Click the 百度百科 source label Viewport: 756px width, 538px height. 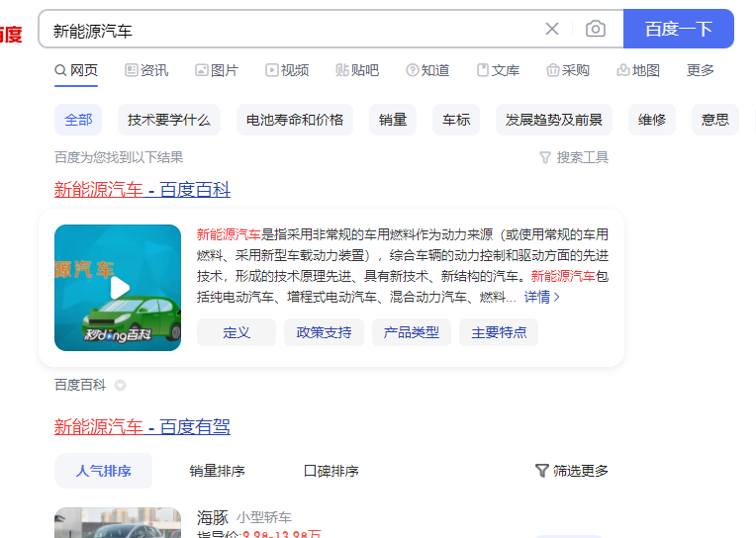click(x=80, y=385)
